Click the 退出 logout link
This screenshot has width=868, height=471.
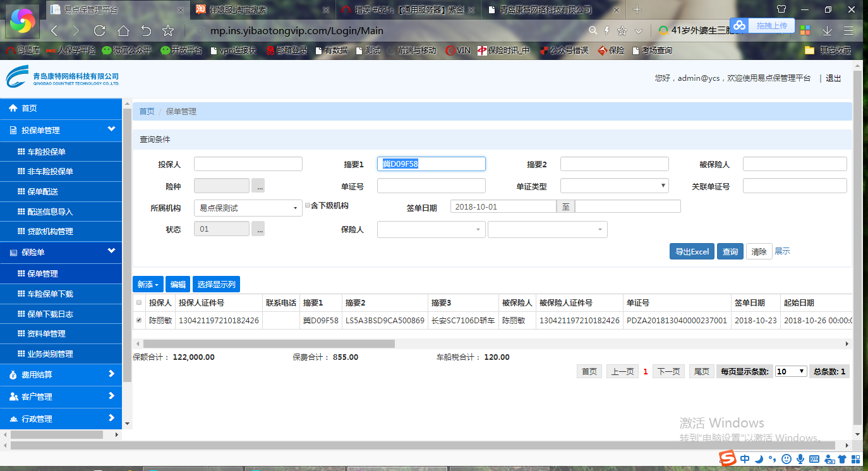click(x=833, y=78)
